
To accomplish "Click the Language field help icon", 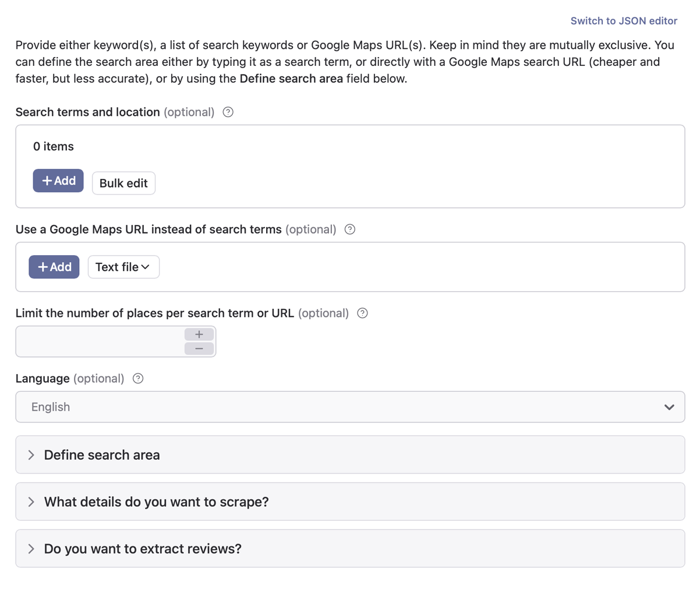I will (138, 378).
